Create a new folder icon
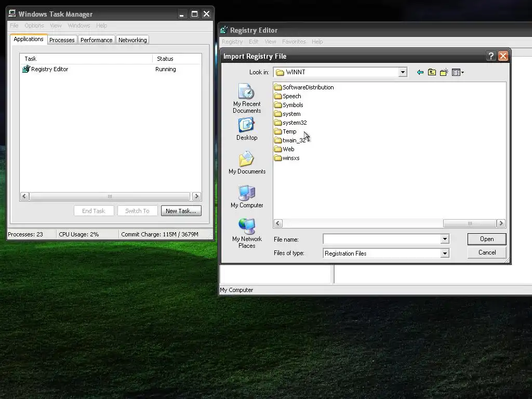 [444, 72]
